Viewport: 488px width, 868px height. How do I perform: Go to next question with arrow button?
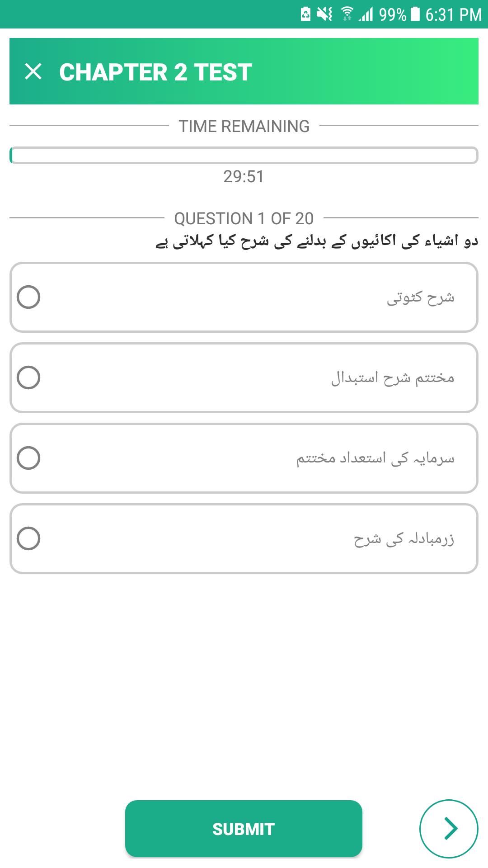coord(449,829)
